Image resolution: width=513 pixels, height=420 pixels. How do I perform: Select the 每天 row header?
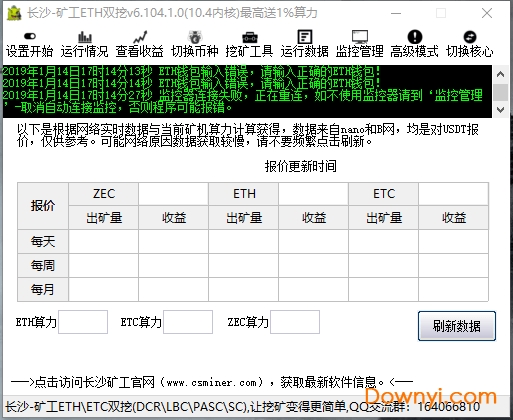tap(43, 241)
